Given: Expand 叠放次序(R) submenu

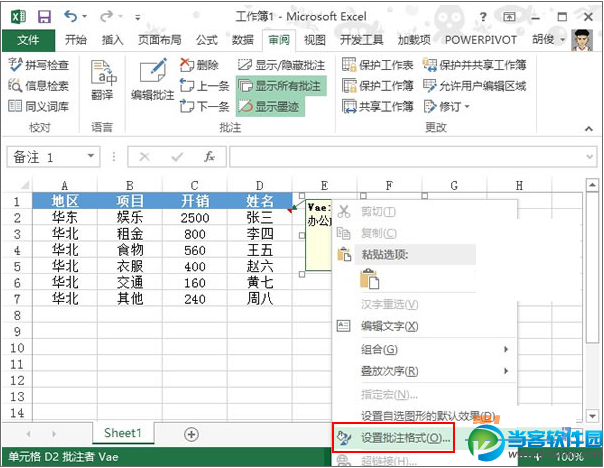Looking at the screenshot, I should 424,371.
